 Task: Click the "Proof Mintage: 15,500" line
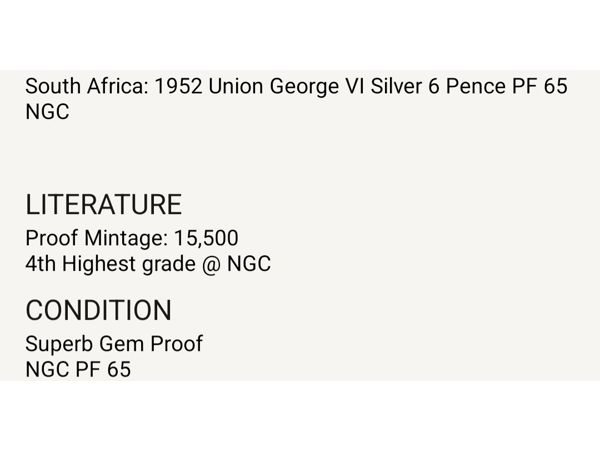132,239
